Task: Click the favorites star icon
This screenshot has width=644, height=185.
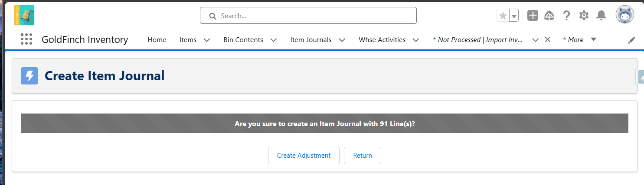Action: (503, 16)
